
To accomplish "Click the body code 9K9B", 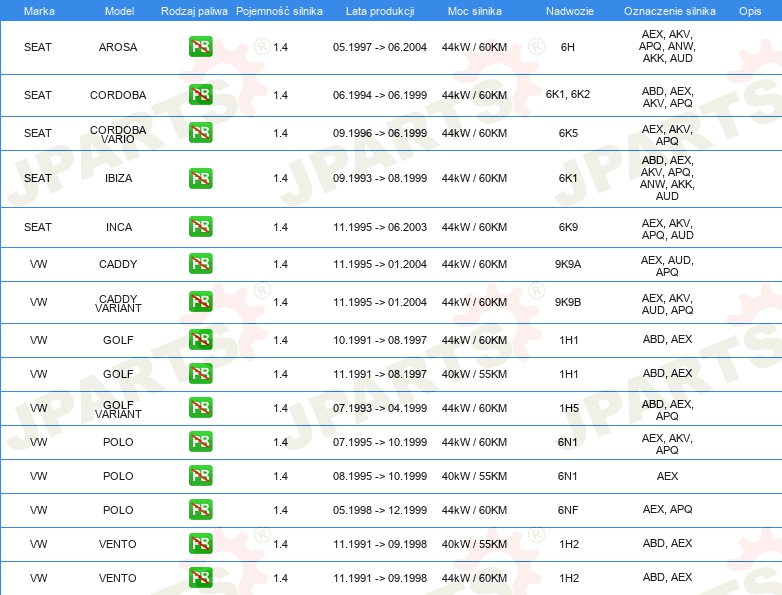I will 568,302.
